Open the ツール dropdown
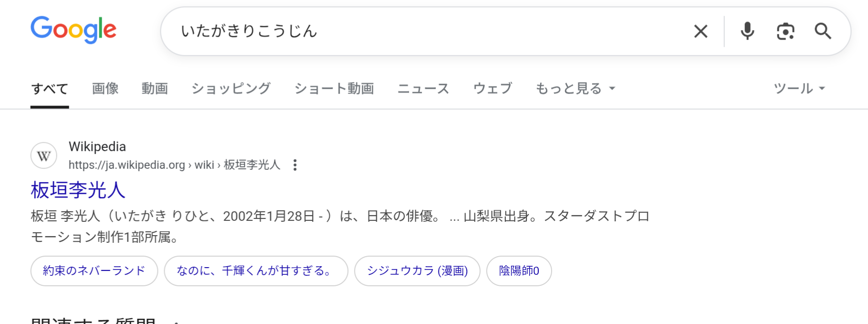The height and width of the screenshot is (324, 868). [799, 88]
